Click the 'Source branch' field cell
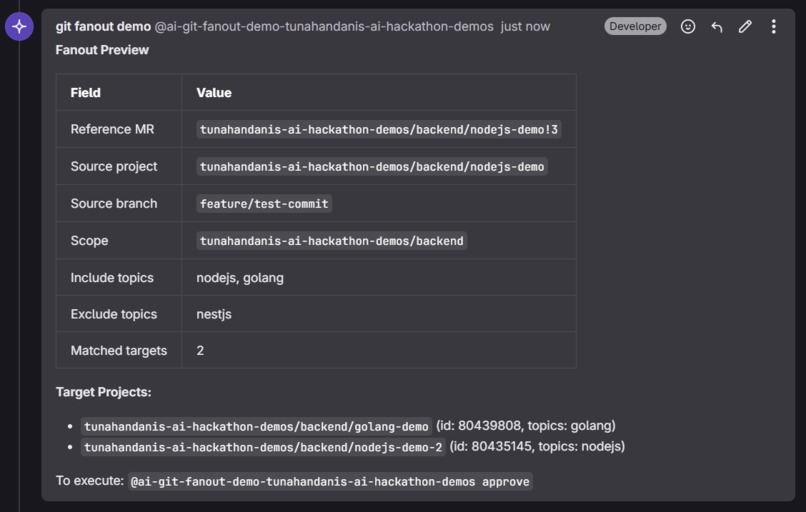The width and height of the screenshot is (806, 512). pyautogui.click(x=119, y=203)
